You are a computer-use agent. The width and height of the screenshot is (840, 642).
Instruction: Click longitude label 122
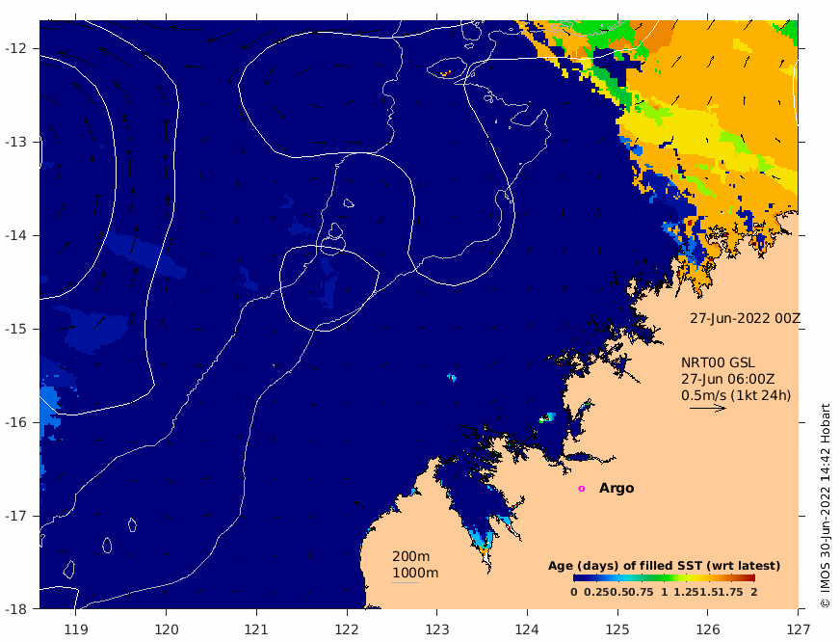point(347,629)
